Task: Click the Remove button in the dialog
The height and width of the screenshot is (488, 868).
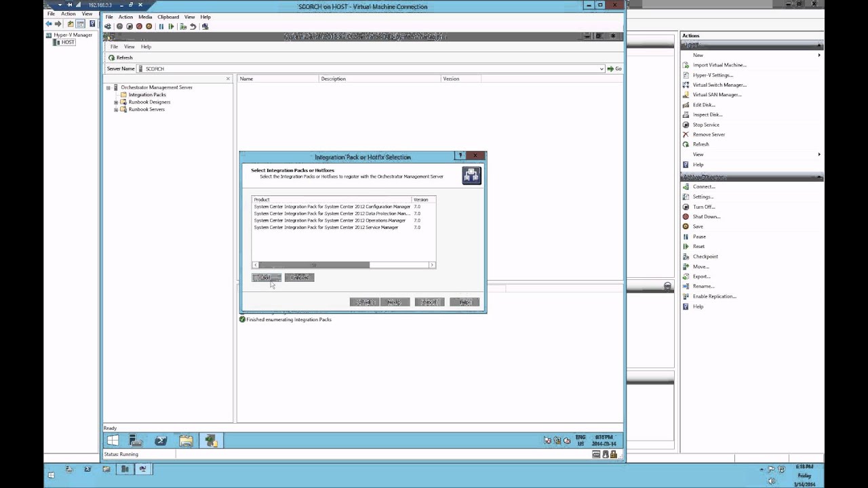Action: click(299, 277)
